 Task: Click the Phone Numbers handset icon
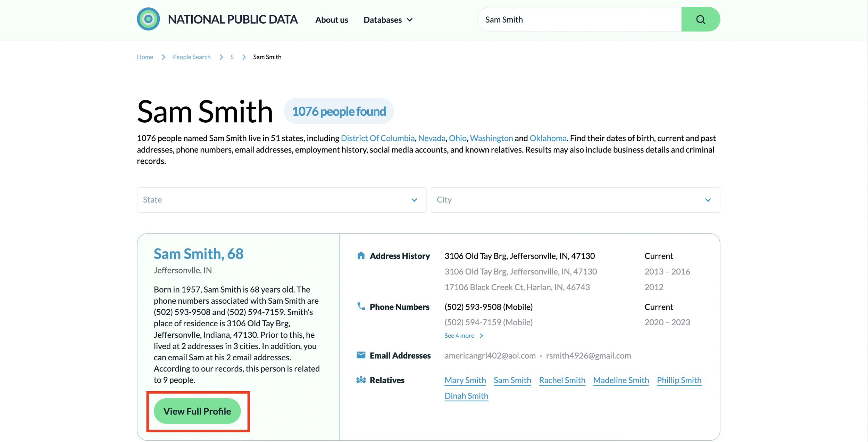[x=361, y=306]
